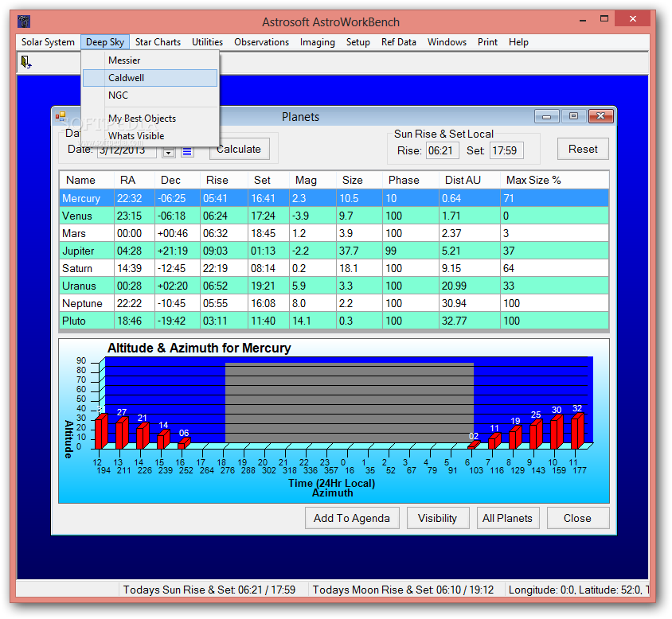Viewport: 672px width, 619px height.
Task: Open the Ref Data menu
Action: point(399,42)
